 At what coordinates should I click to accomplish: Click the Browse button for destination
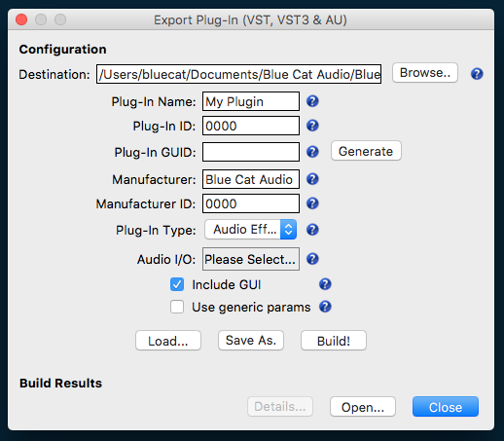pos(425,73)
